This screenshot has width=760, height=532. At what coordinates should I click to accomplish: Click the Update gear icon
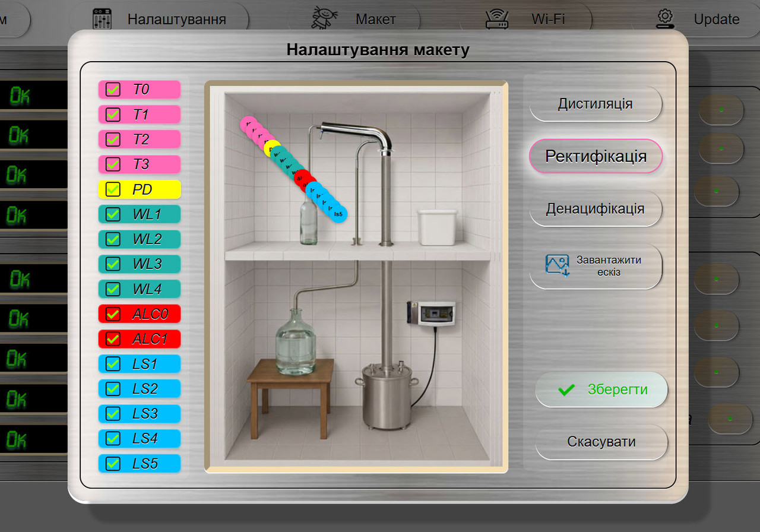(x=666, y=18)
